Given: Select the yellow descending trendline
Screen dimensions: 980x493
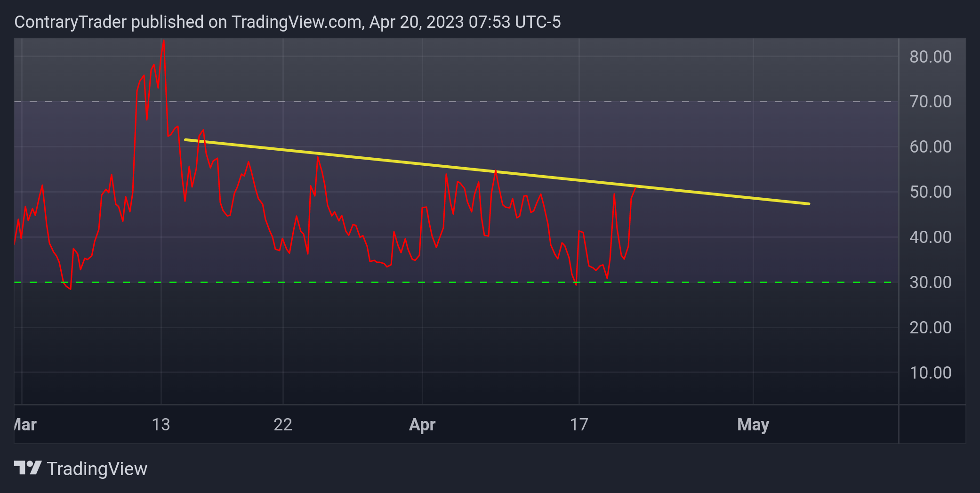Looking at the screenshot, I should click(497, 171).
